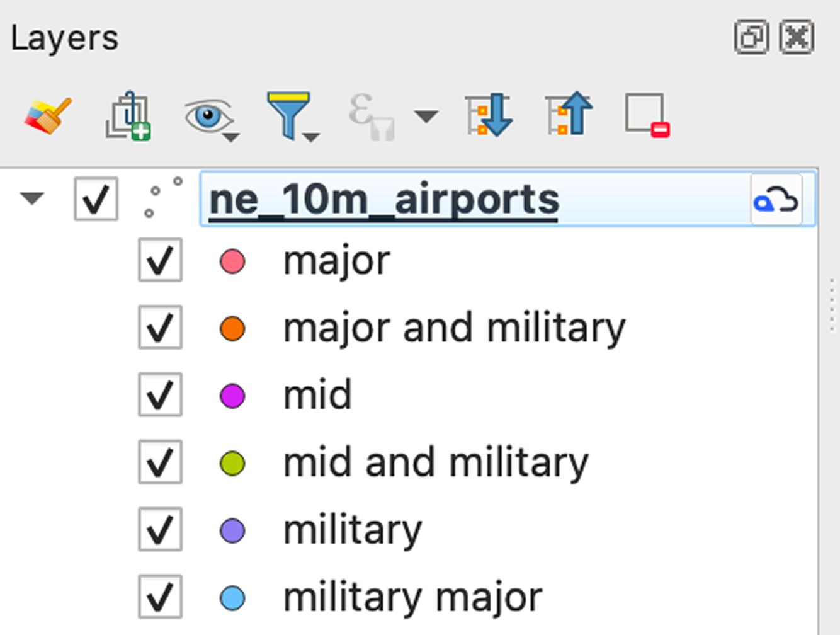Undock the Layers panel with float button
840x635 pixels.
pos(751,37)
